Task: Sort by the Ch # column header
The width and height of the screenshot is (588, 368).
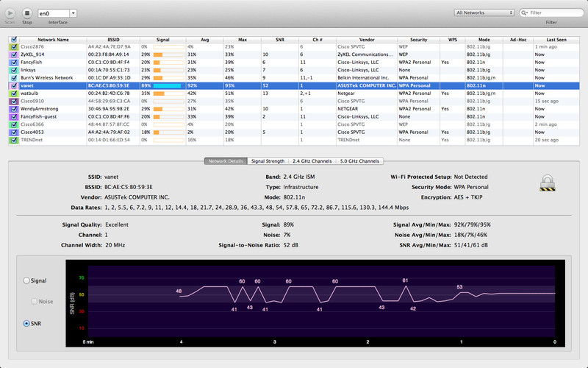Action: 318,40
